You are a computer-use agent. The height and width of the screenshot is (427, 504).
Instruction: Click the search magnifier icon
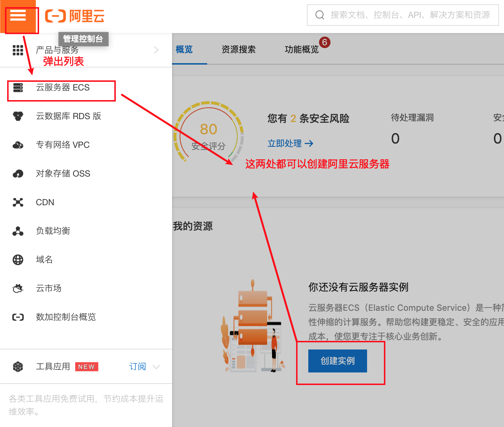point(319,15)
